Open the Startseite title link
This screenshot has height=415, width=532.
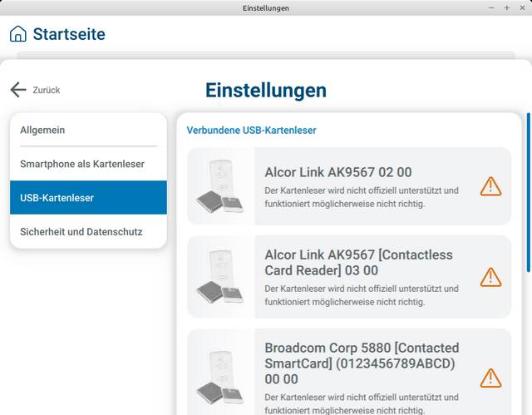(x=68, y=34)
